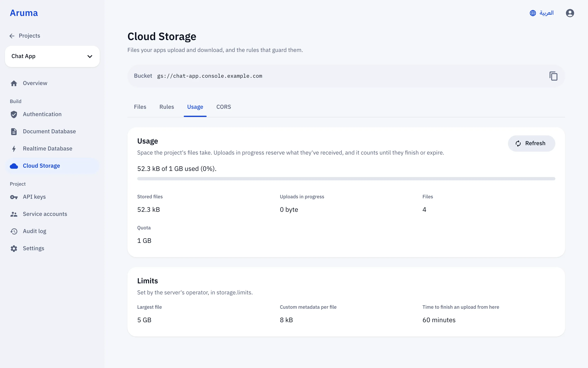The image size is (588, 368).
Task: Switch to the CORS tab
Action: pyautogui.click(x=224, y=107)
